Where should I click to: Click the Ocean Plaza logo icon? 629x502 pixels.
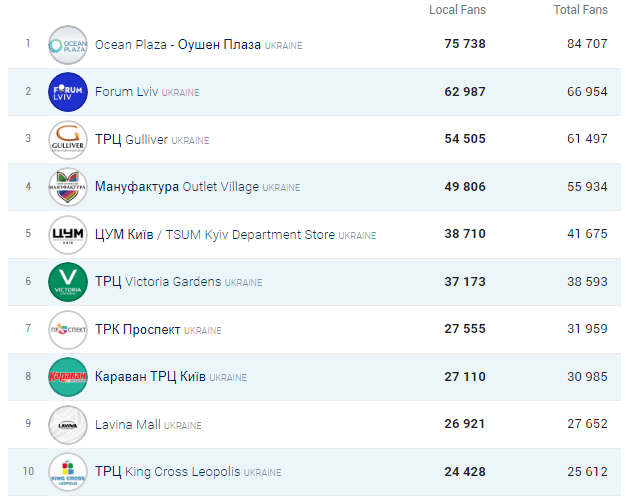pos(68,45)
